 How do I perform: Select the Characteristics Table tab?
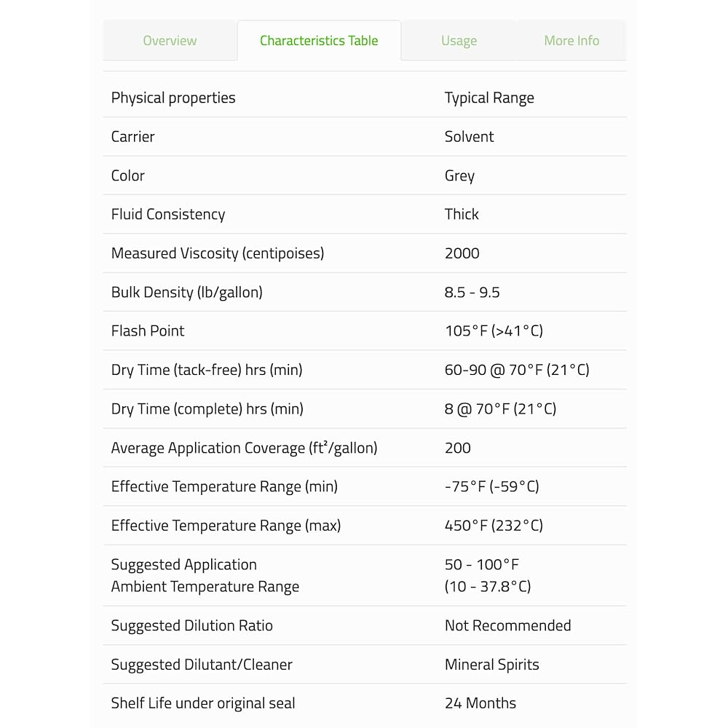click(x=319, y=41)
